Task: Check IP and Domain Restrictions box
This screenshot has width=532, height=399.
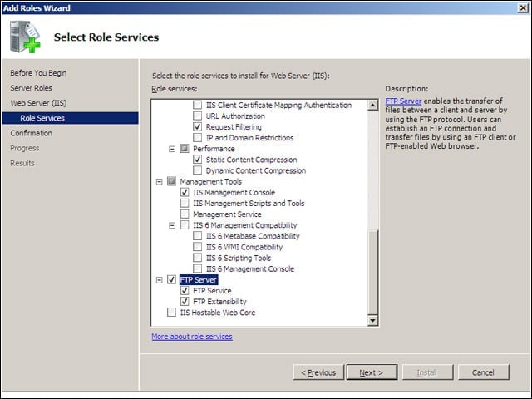Action: coord(197,137)
